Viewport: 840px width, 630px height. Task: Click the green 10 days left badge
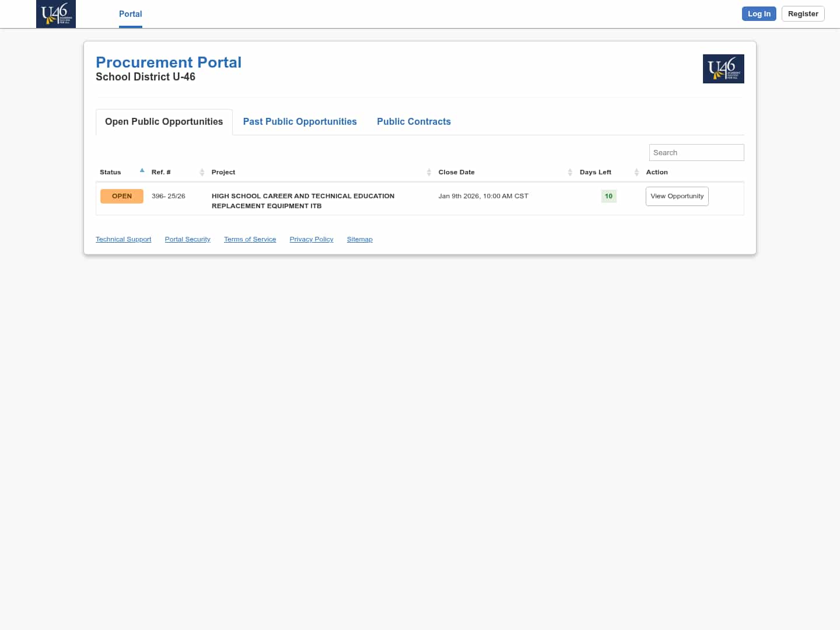[608, 196]
